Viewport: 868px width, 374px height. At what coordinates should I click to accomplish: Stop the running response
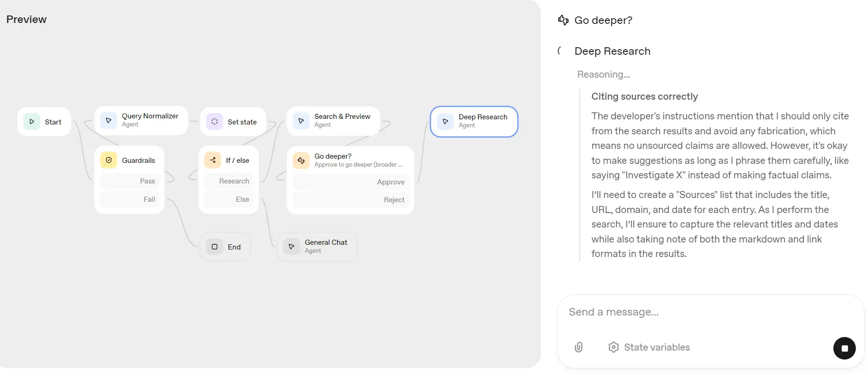844,348
